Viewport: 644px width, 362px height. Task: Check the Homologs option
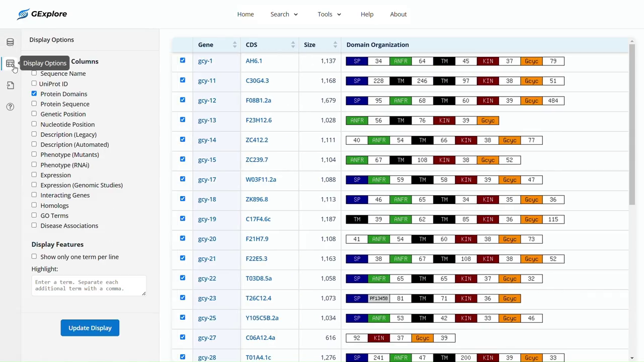coord(34,205)
